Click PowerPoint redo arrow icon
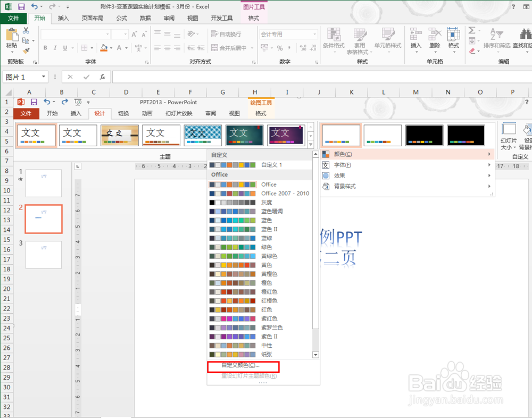Viewport: 532px width, 418px height. (64, 102)
